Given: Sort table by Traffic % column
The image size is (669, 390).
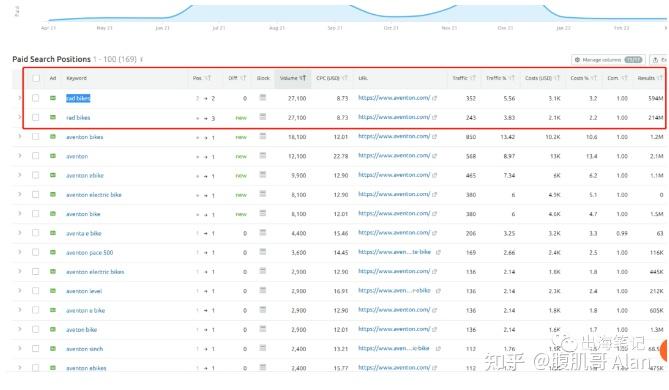Looking at the screenshot, I should (500, 78).
